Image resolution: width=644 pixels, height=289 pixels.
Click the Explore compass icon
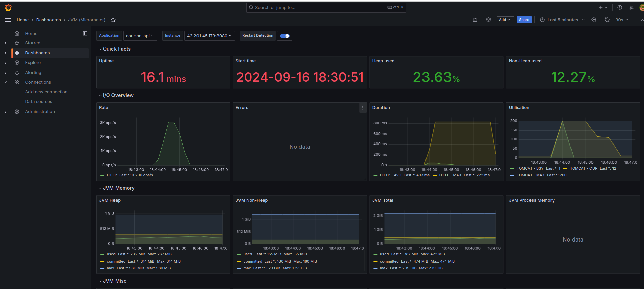tap(17, 63)
